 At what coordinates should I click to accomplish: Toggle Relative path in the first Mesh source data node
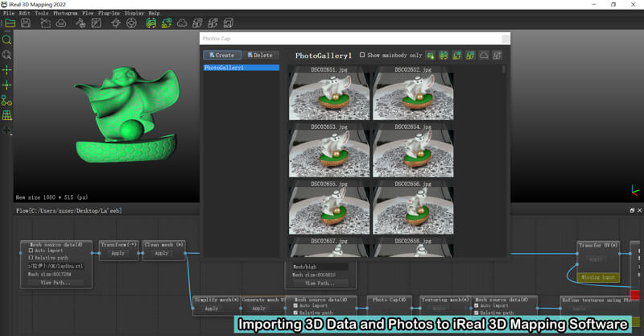click(x=31, y=258)
